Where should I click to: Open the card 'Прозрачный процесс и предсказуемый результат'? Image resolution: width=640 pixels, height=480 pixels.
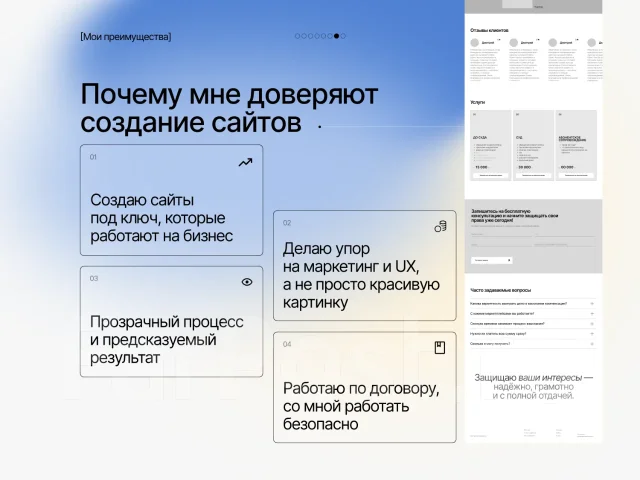tap(171, 322)
